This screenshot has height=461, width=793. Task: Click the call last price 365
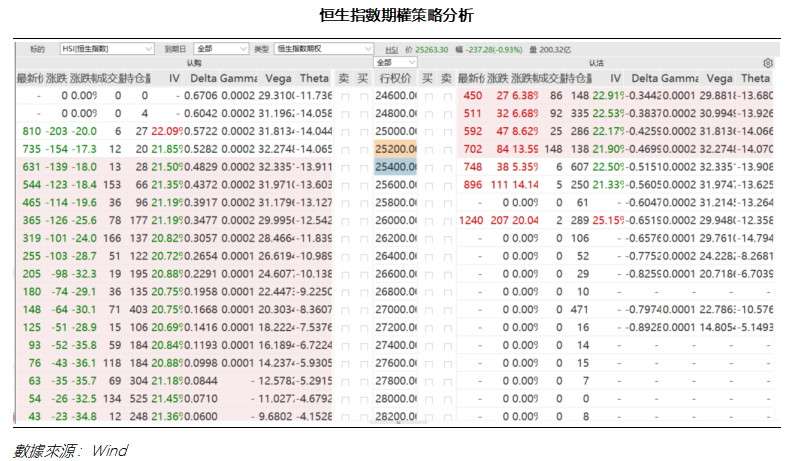point(31,220)
